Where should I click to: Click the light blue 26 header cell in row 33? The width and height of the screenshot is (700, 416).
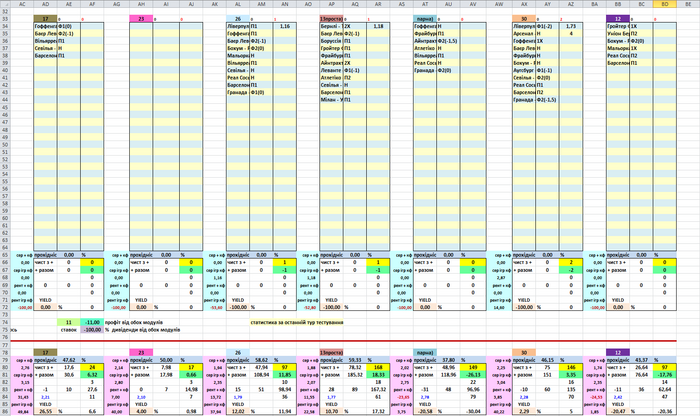tap(238, 19)
